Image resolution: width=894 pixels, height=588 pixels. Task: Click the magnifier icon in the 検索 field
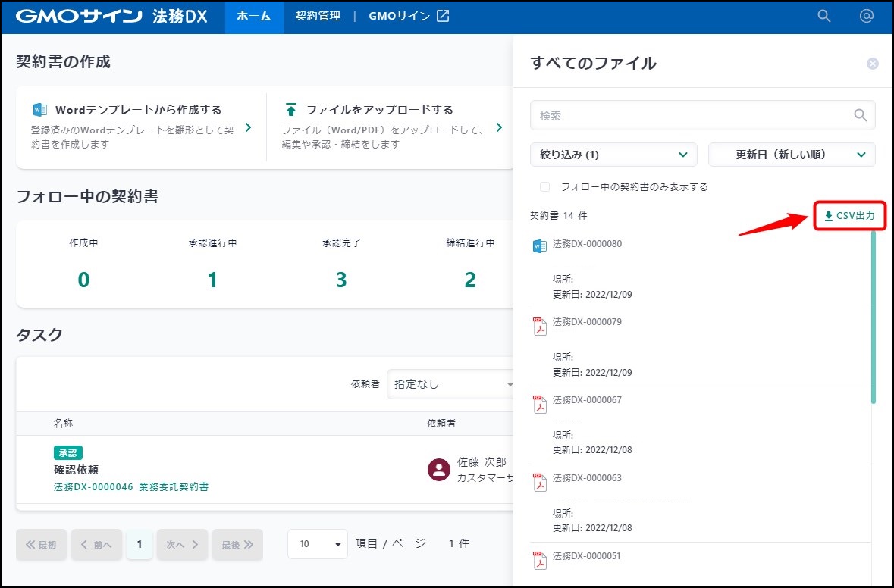coord(861,116)
